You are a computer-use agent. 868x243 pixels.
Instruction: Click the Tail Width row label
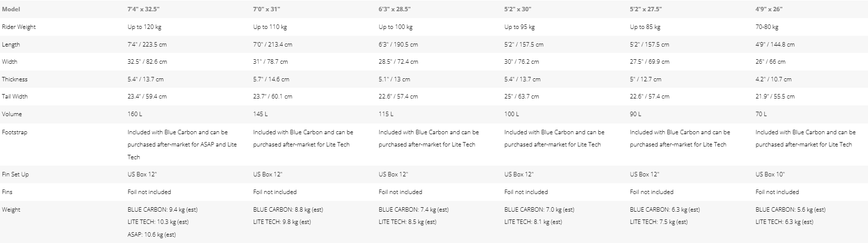pos(15,97)
